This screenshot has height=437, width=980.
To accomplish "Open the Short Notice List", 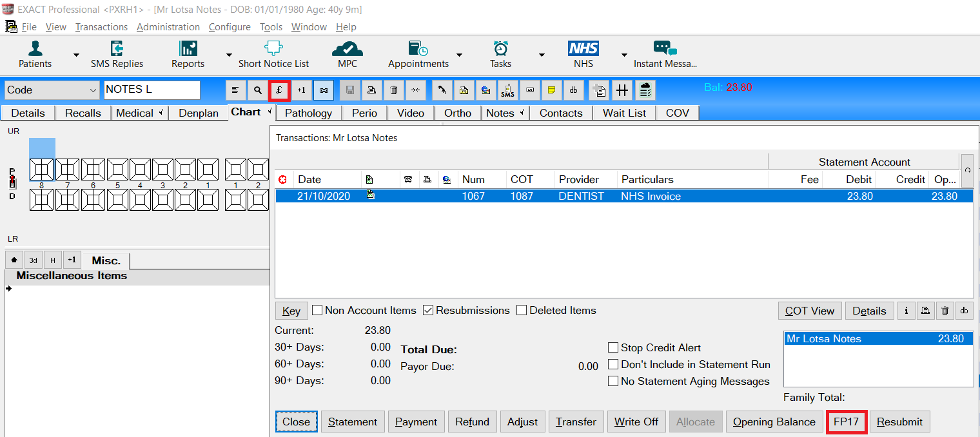I will pyautogui.click(x=273, y=54).
